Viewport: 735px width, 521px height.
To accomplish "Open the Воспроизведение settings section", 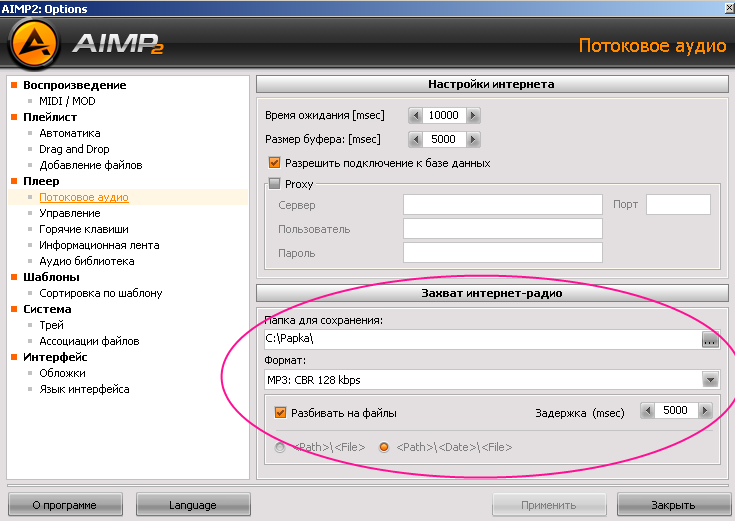I will click(x=75, y=85).
